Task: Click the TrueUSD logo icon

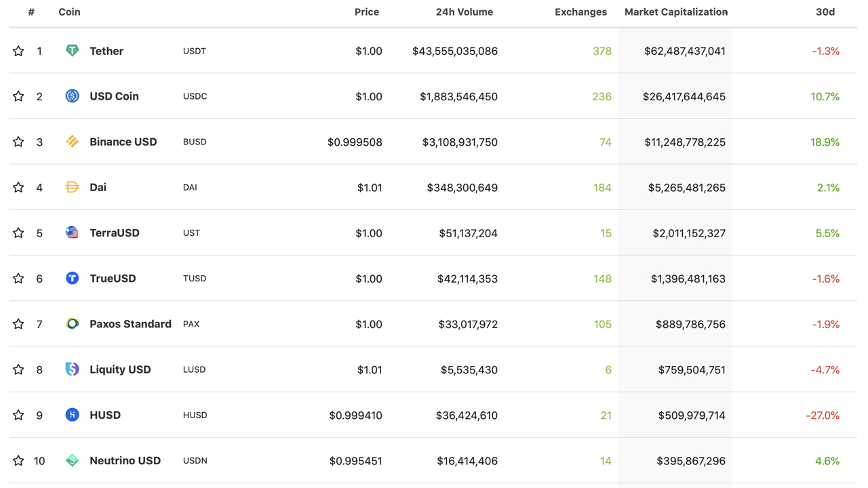Action: coord(72,278)
